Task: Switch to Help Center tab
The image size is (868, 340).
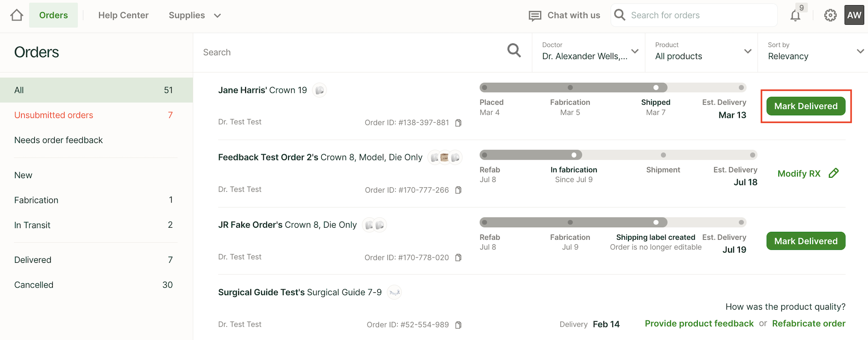Action: click(123, 16)
